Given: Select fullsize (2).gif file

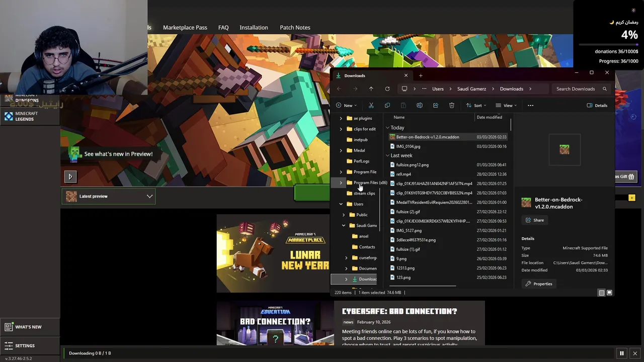Looking at the screenshot, I should [448, 212].
